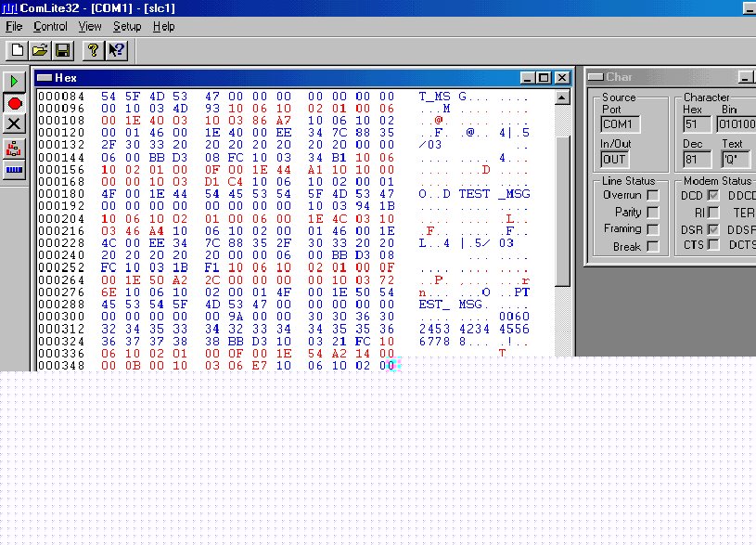Viewport: 756px width, 545px height.
Task: Click the Character Bin field
Action: pos(737,124)
